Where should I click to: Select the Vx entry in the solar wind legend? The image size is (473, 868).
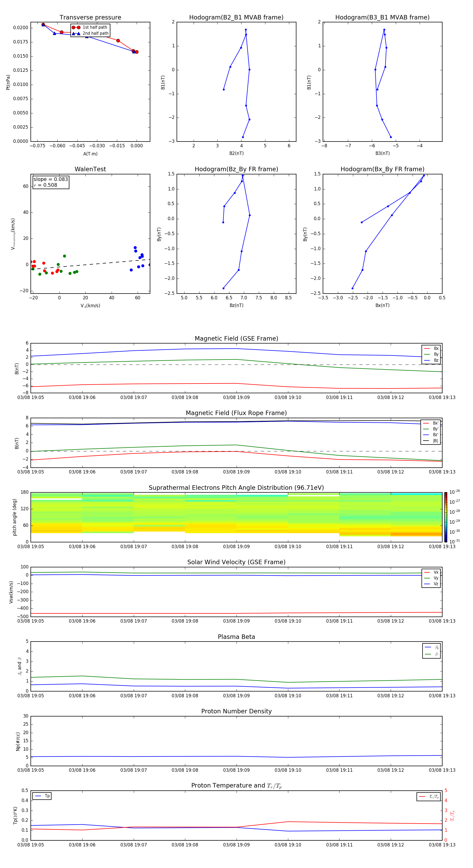pyautogui.click(x=431, y=572)
